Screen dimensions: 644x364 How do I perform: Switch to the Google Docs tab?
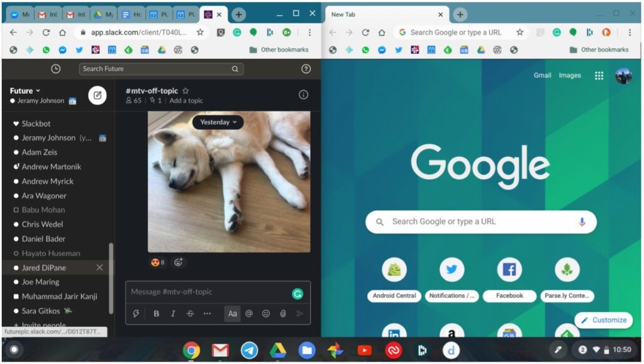click(x=131, y=14)
